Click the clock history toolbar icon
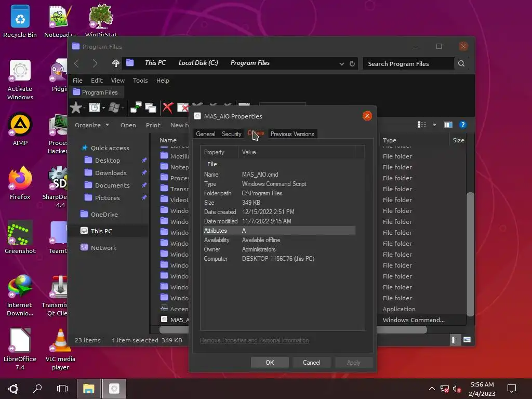532x399 pixels. (x=95, y=108)
